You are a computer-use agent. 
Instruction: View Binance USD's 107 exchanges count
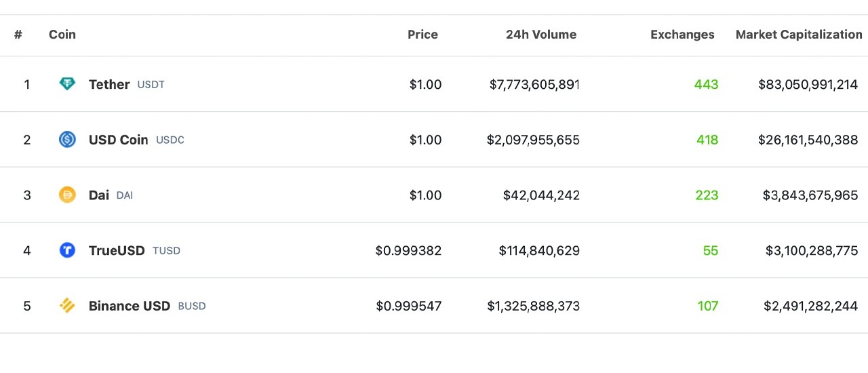[708, 306]
